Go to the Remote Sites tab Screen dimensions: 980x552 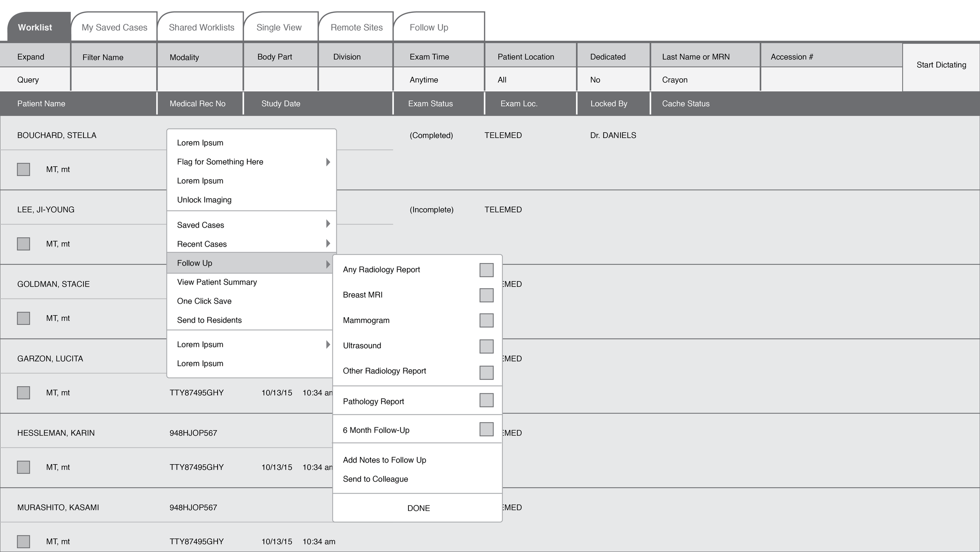(356, 27)
